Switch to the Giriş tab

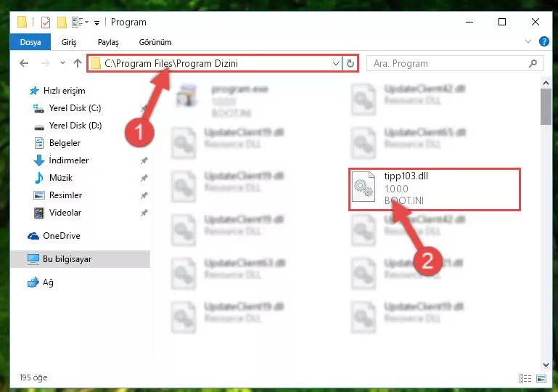(x=69, y=42)
